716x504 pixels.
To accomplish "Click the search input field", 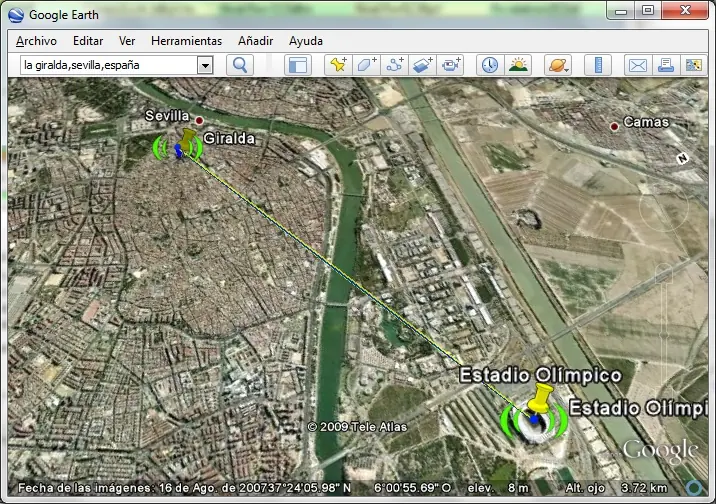I will (x=110, y=65).
